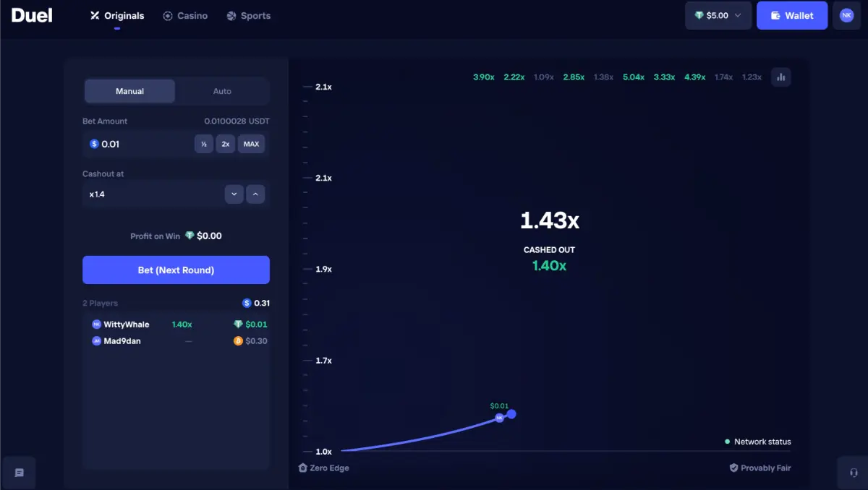Click the Duel logo
The height and width of the screenshot is (490, 868).
(x=32, y=15)
